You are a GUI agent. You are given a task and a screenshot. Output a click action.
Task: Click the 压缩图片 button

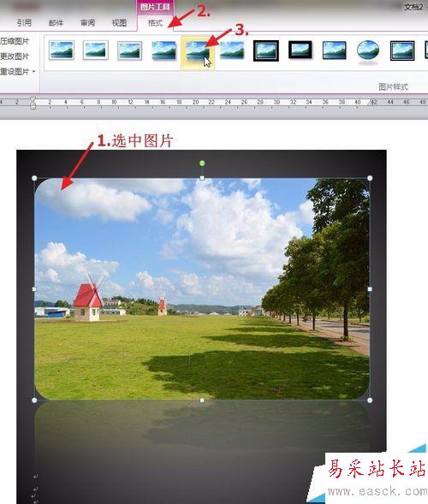[15, 41]
